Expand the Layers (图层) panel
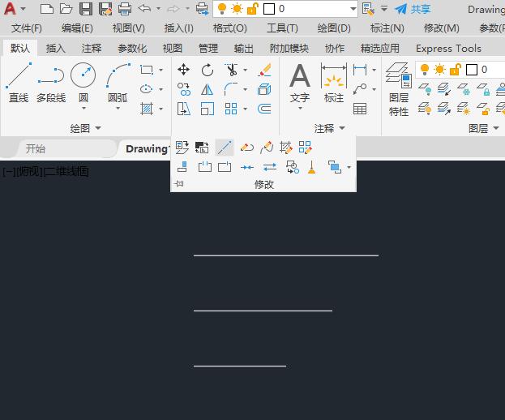 point(483,128)
